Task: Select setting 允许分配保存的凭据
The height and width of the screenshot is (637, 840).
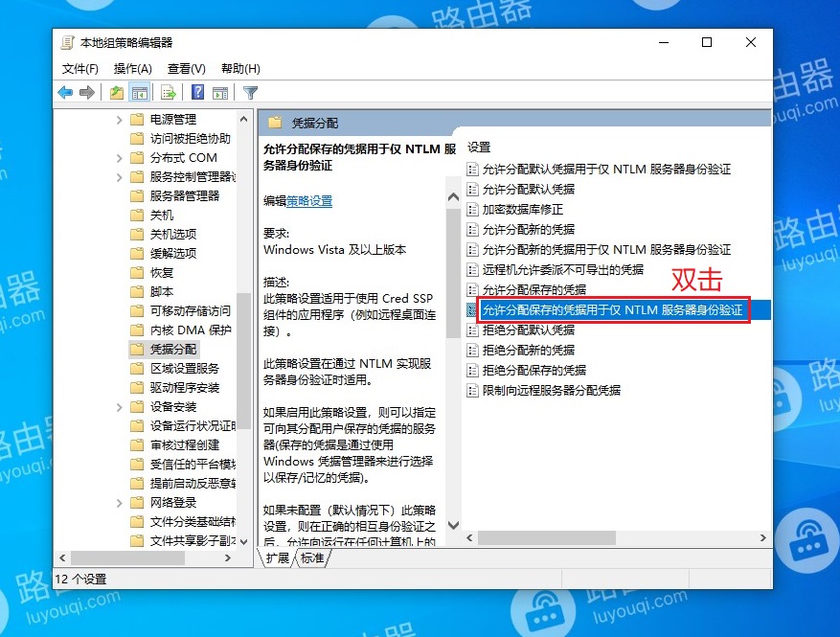Action: tap(534, 290)
